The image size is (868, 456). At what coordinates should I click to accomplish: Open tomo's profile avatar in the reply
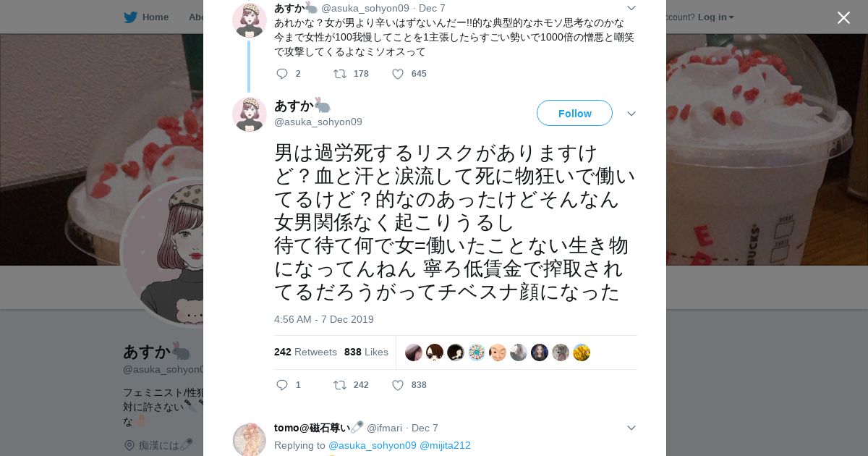[250, 439]
